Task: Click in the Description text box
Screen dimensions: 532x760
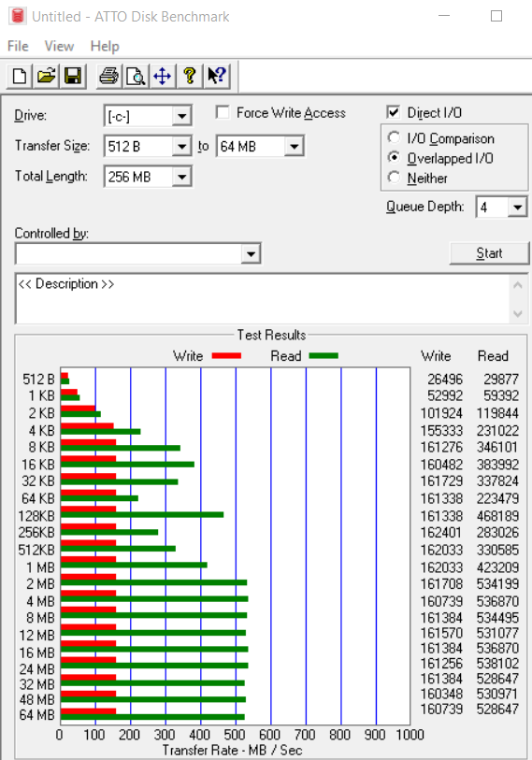Action: click(262, 298)
